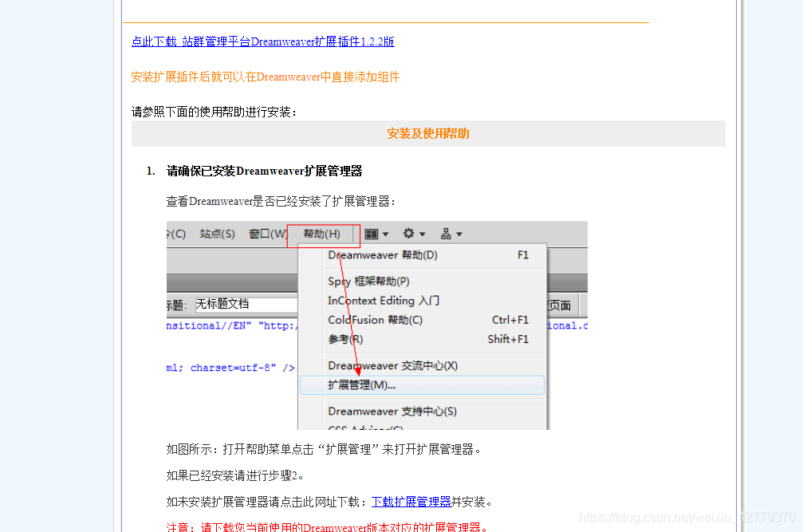Click the 下载扩展管理器 link
This screenshot has width=803, height=532.
[x=411, y=502]
